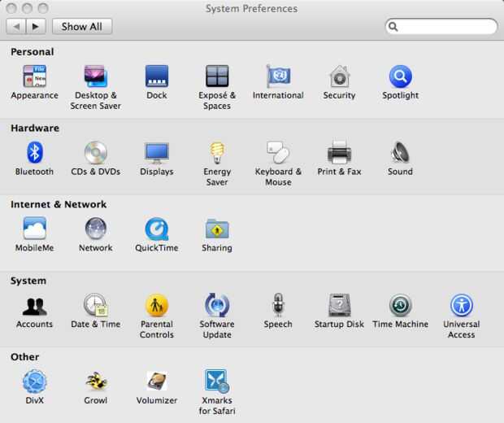Click inside the search field

tap(441, 26)
